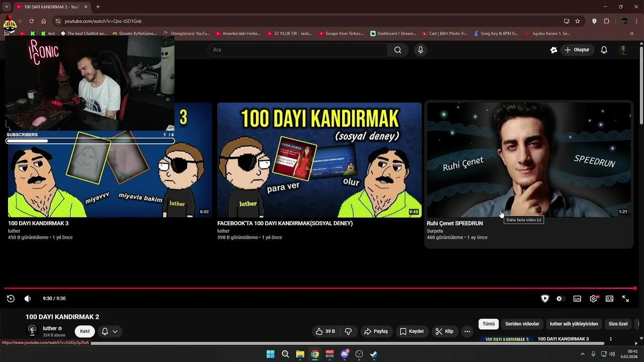
Task: Open the tab search dropdown arrow
Action: coord(7,7)
